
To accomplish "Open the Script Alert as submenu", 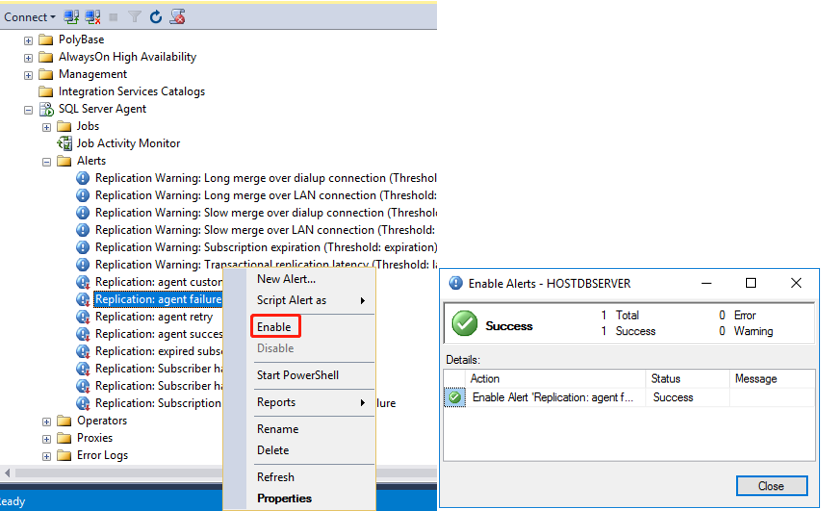I will 291,300.
